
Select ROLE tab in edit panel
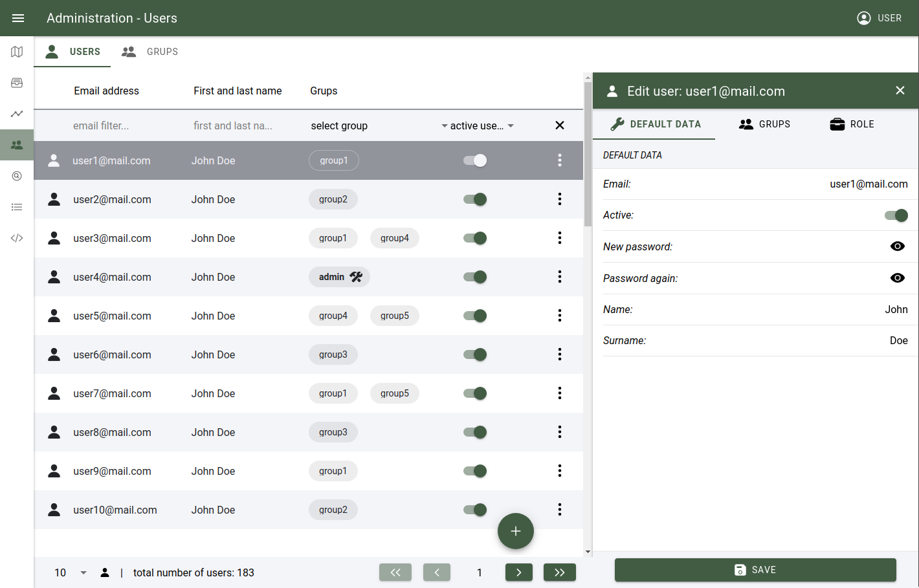coord(852,124)
